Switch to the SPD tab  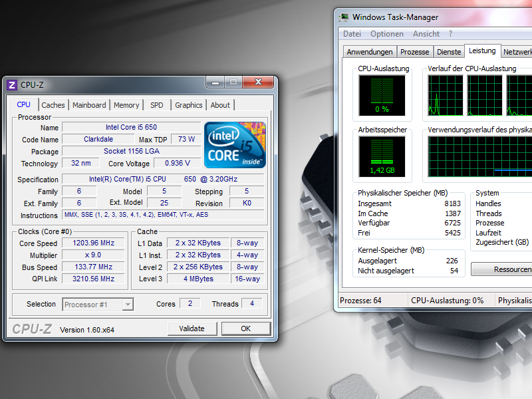pos(157,105)
